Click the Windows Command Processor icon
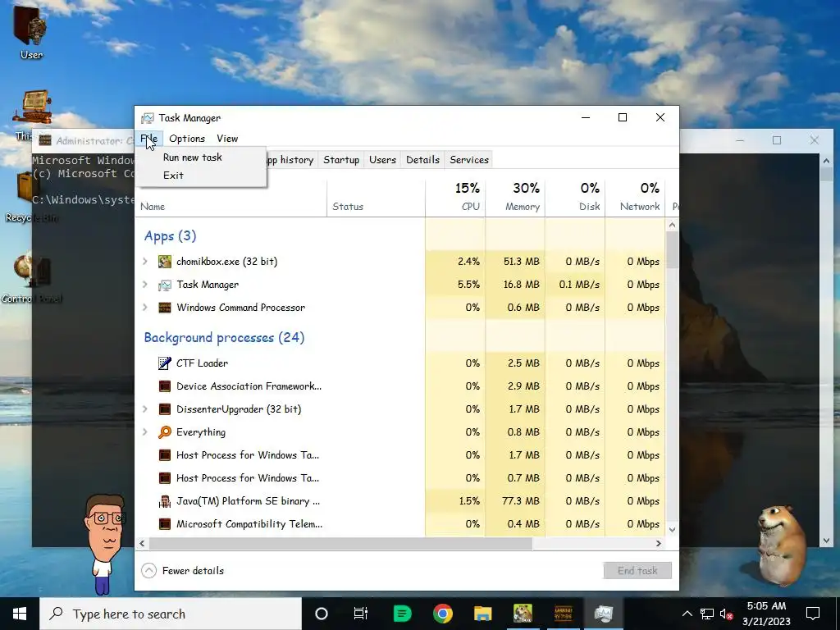The width and height of the screenshot is (840, 630). pyautogui.click(x=164, y=308)
